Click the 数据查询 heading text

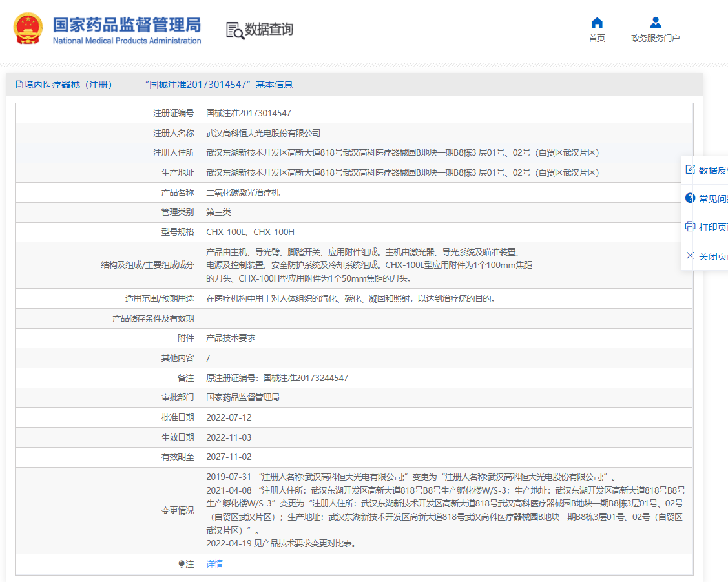[x=269, y=29]
